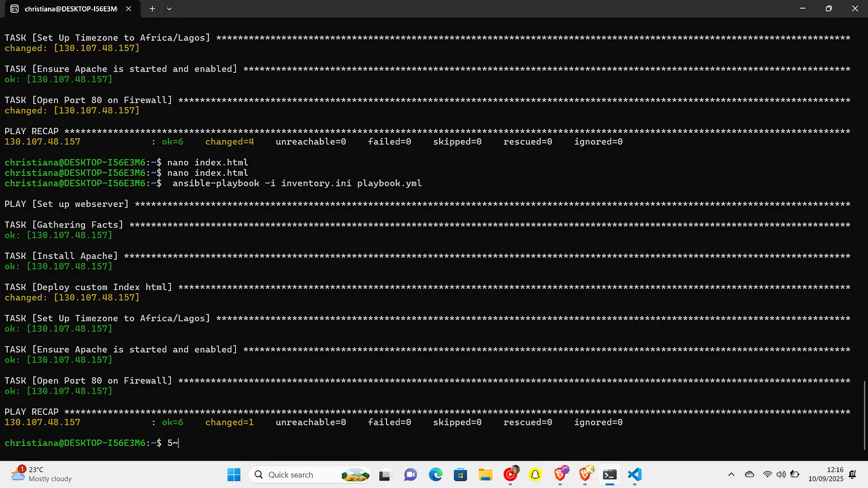Click inside the Quick search field

(300, 475)
